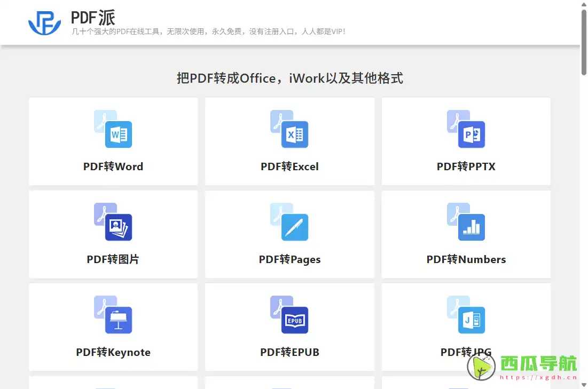Click the PDF转JPG label
Image resolution: width=588 pixels, height=389 pixels.
click(466, 352)
